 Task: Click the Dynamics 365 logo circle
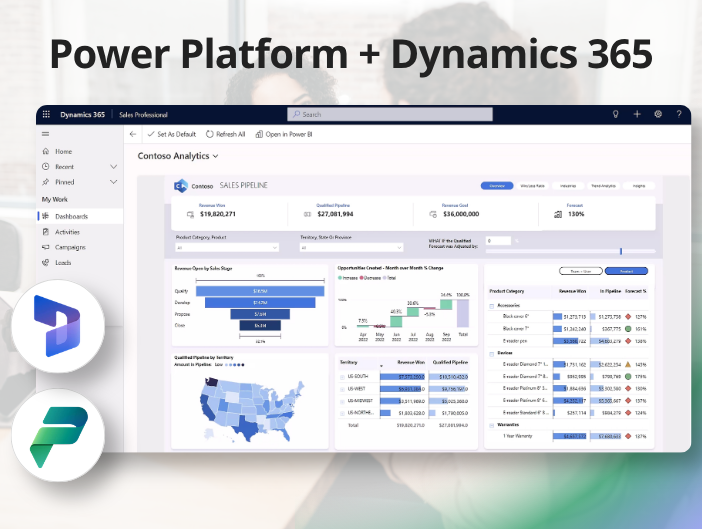58,326
